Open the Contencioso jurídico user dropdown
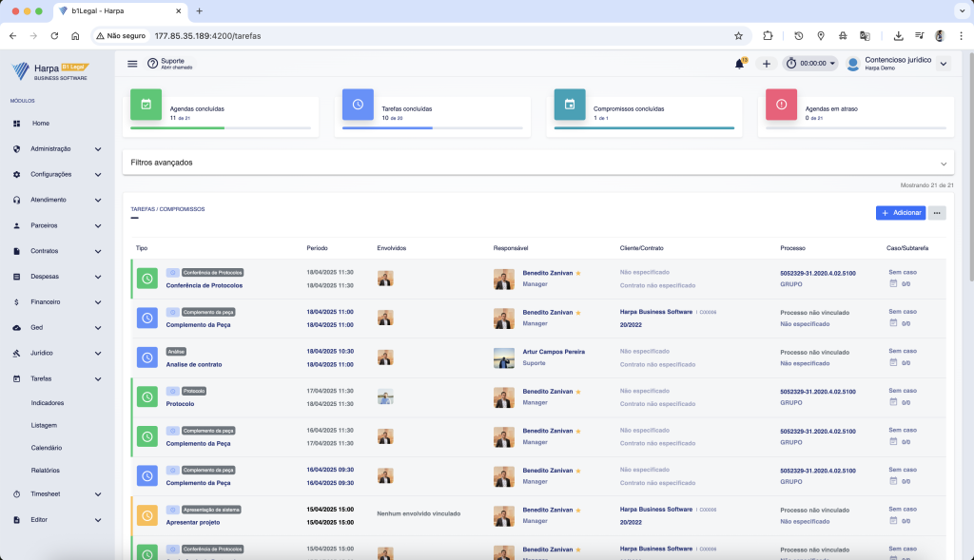 point(944,64)
